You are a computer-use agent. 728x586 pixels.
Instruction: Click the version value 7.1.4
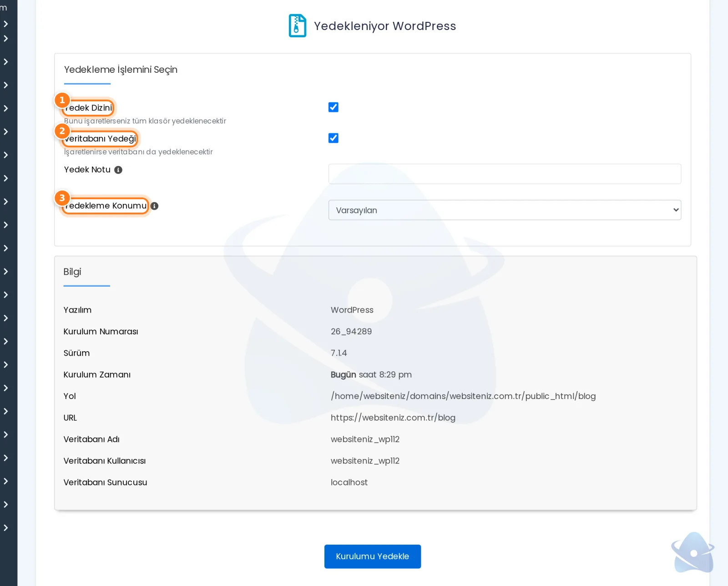(339, 353)
